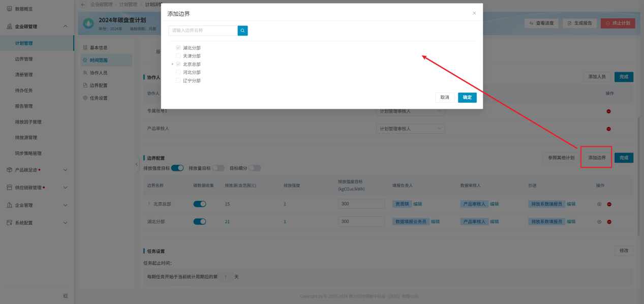Click the sidebar collapse icon at bottom left
Image resolution: width=644 pixels, height=304 pixels.
(65, 296)
